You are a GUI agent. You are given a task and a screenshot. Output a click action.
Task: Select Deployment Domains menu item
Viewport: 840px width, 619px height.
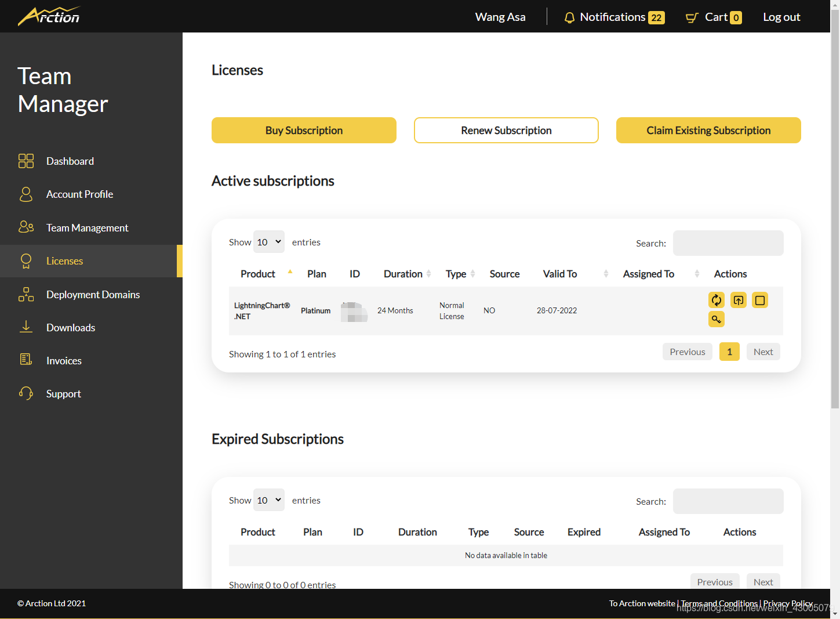click(93, 295)
